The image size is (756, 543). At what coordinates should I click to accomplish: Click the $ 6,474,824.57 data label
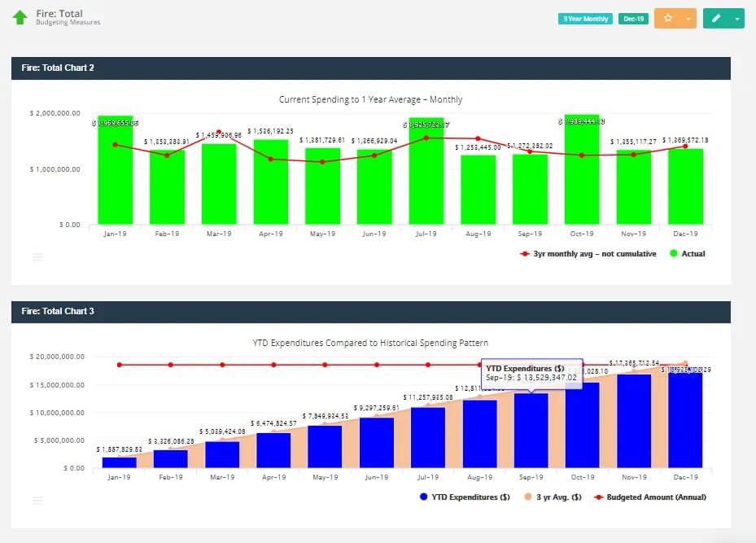pyautogui.click(x=273, y=423)
